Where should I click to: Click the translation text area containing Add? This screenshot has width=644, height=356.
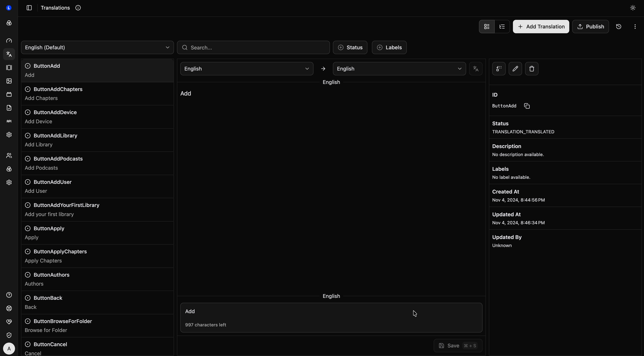[x=331, y=318]
